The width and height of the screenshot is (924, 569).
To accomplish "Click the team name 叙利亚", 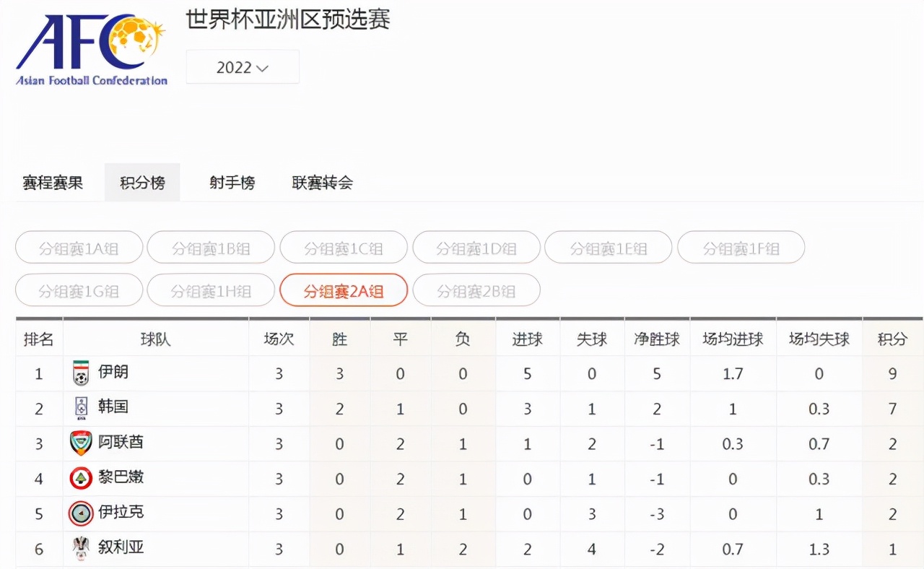I will 121,547.
